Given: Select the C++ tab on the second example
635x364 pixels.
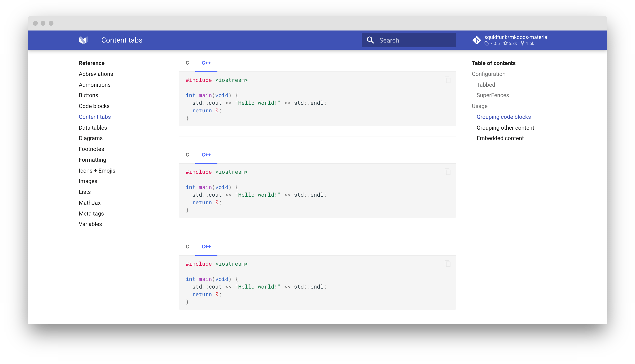Looking at the screenshot, I should click(x=206, y=155).
